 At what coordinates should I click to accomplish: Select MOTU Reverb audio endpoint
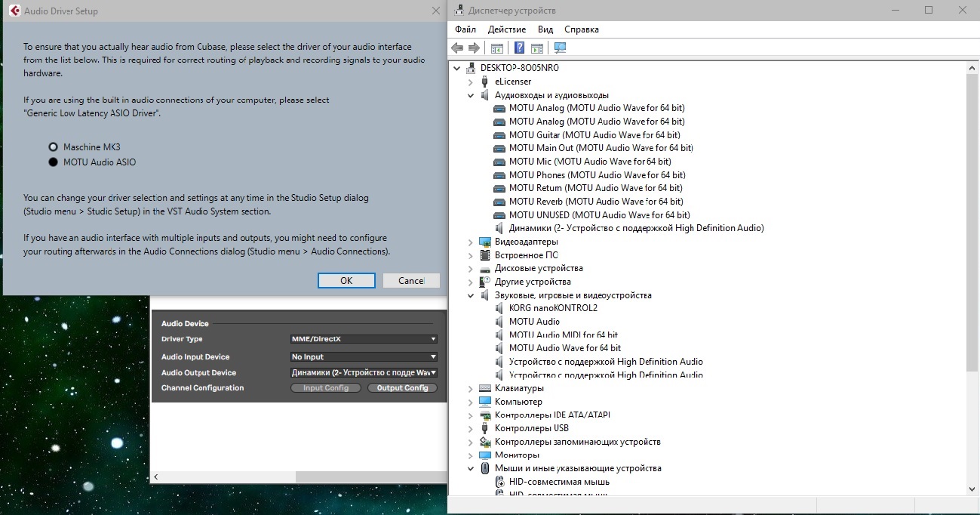point(596,202)
